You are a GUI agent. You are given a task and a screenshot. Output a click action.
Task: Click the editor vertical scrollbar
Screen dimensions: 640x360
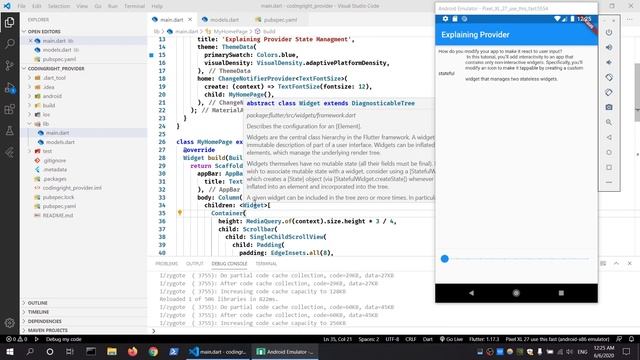coord(637,92)
